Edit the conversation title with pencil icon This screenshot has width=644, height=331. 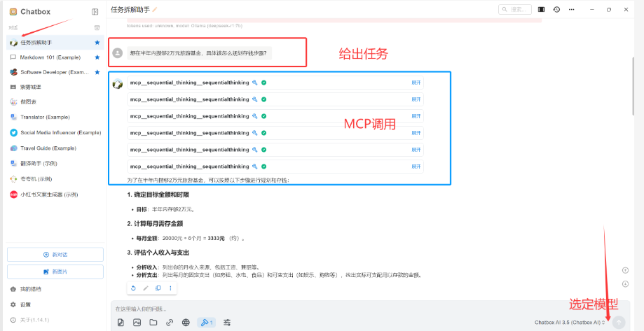(155, 9)
